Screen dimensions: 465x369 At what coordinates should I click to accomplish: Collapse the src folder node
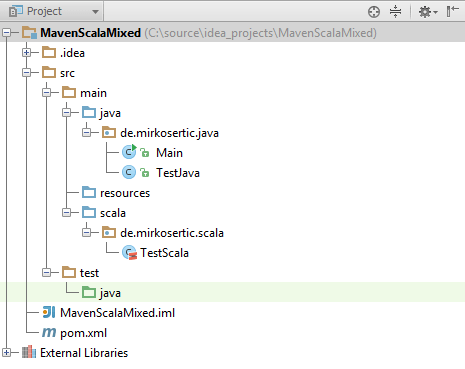pyautogui.click(x=26, y=73)
